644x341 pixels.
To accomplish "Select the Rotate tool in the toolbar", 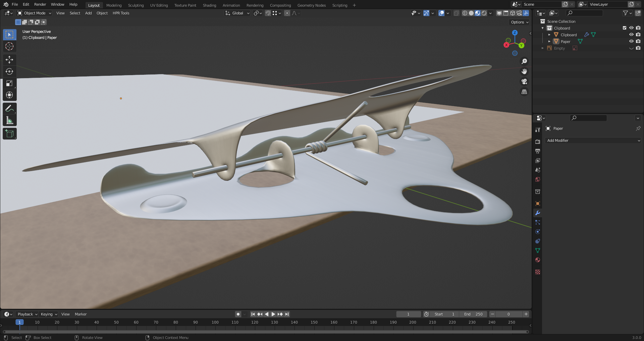I will click(9, 71).
